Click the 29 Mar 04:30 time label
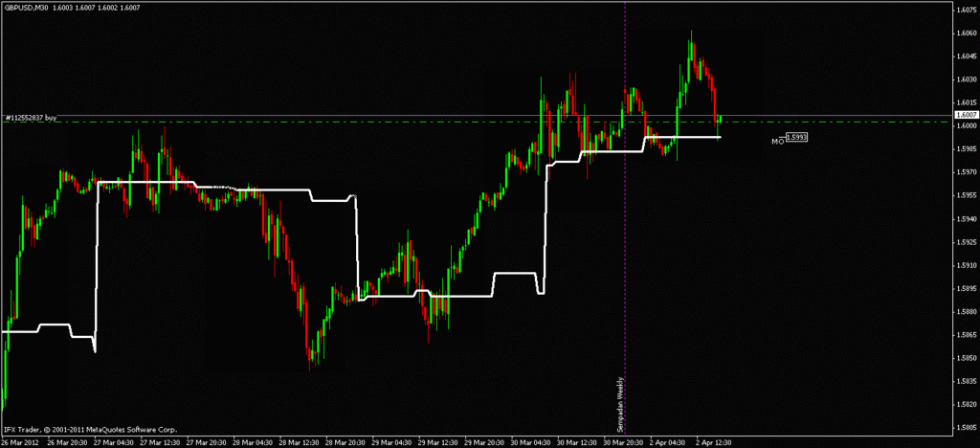The height and width of the screenshot is (448, 980). (x=390, y=441)
